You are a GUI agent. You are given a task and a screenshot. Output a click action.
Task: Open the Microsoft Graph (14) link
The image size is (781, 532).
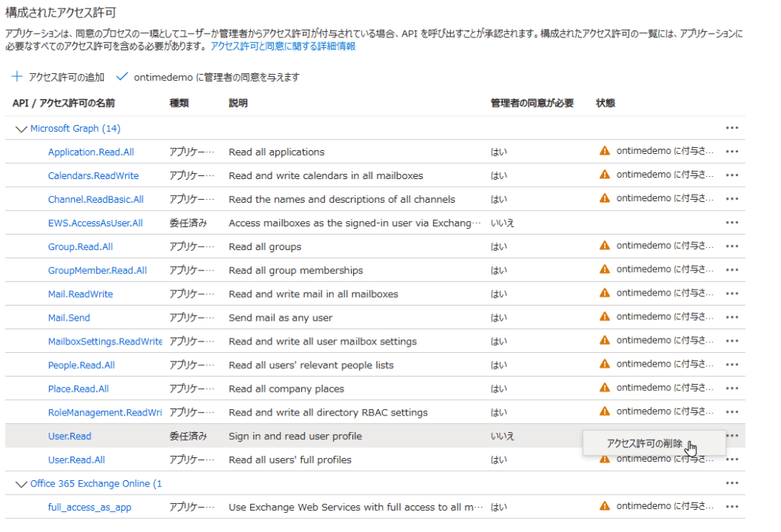click(76, 128)
